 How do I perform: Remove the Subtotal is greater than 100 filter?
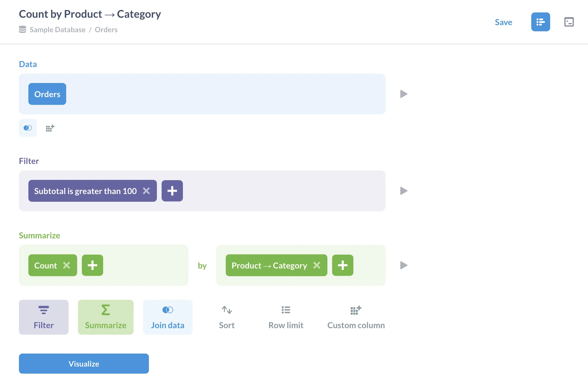pyautogui.click(x=146, y=191)
